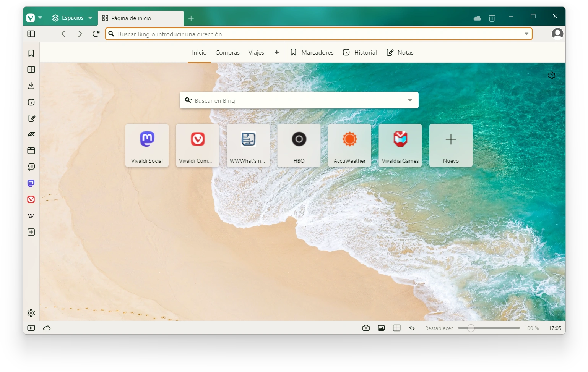Image resolution: width=588 pixels, height=372 pixels.
Task: Toggle panel visibility in status bar
Action: (31, 328)
